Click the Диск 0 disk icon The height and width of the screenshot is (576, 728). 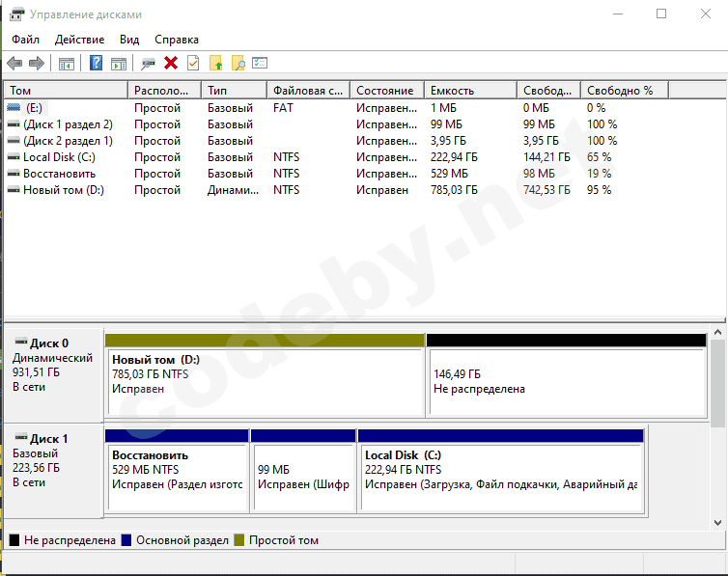point(21,343)
